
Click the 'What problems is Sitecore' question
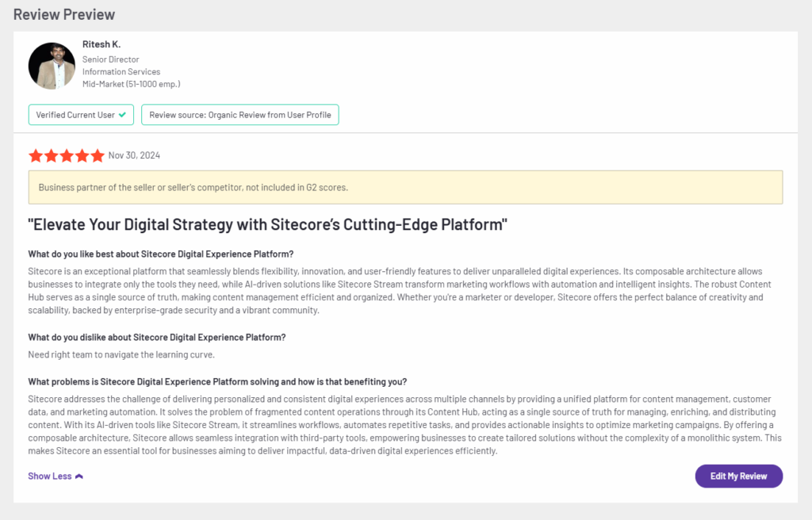[217, 382]
